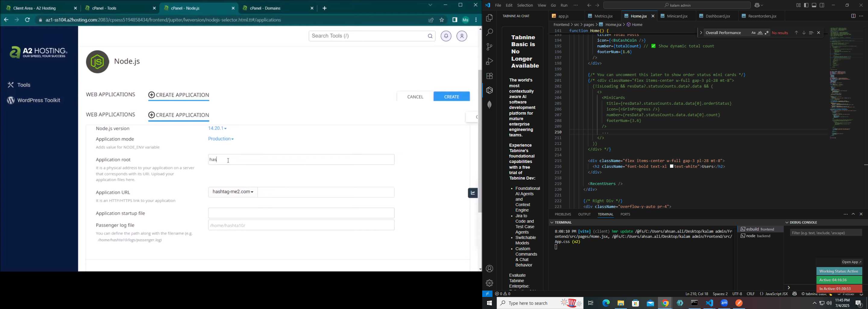
Task: Toggle the secondary side bar
Action: (x=822, y=5)
